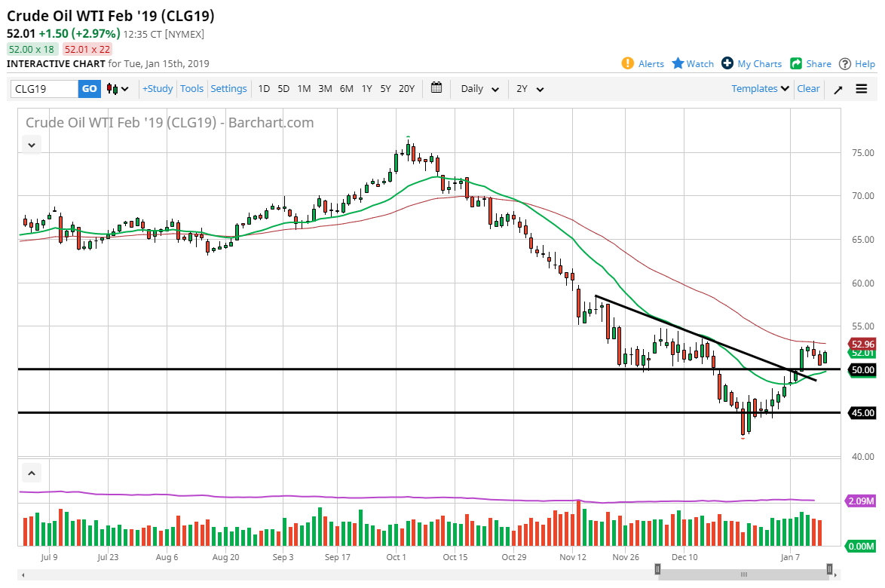Expand the volume panel chevron
The height and width of the screenshot is (588, 885).
(31, 473)
